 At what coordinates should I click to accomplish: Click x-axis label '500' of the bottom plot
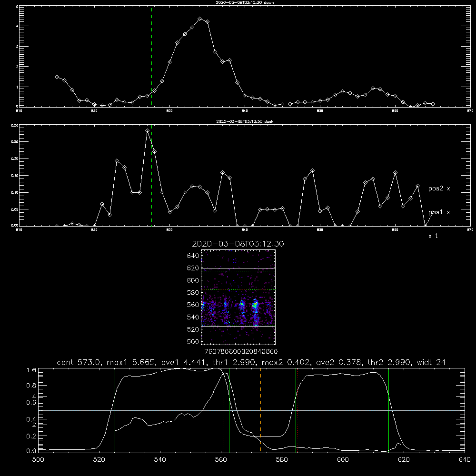point(38,460)
